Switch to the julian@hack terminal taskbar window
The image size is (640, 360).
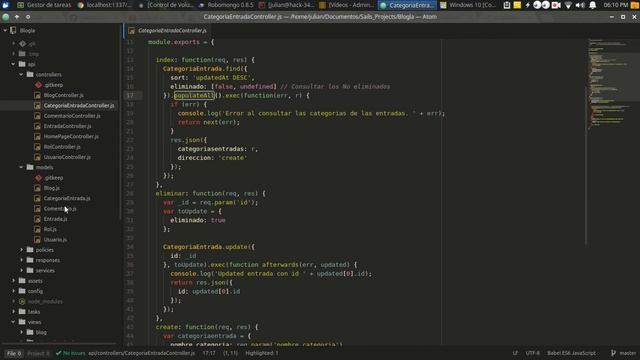pyautogui.click(x=286, y=5)
